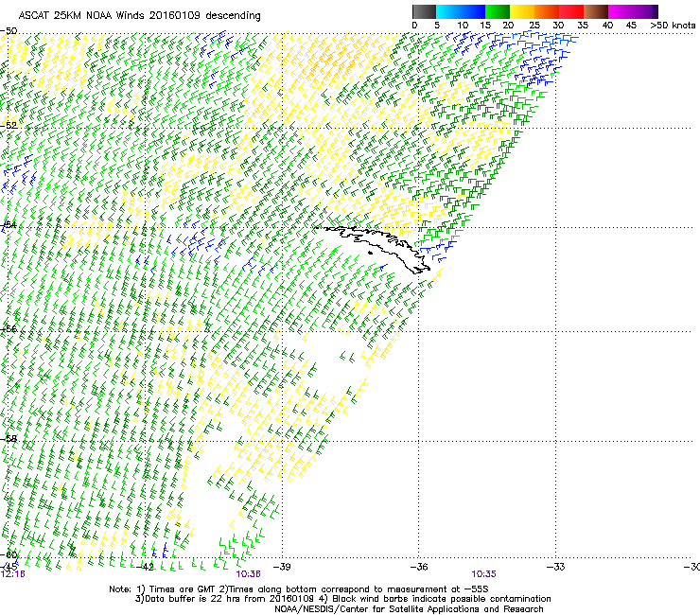Viewport: 700px width, 615px height.
Task: Click the purple '12:16' swath time
Action: 13,574
